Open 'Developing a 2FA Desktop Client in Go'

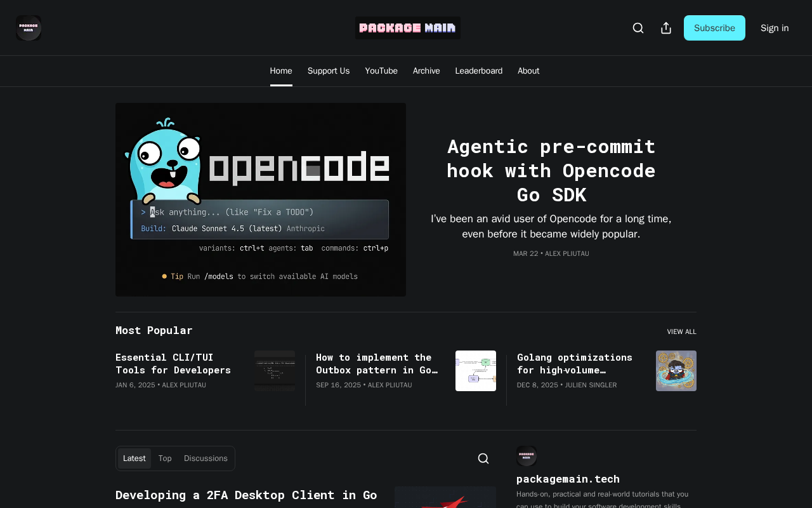[x=246, y=495]
